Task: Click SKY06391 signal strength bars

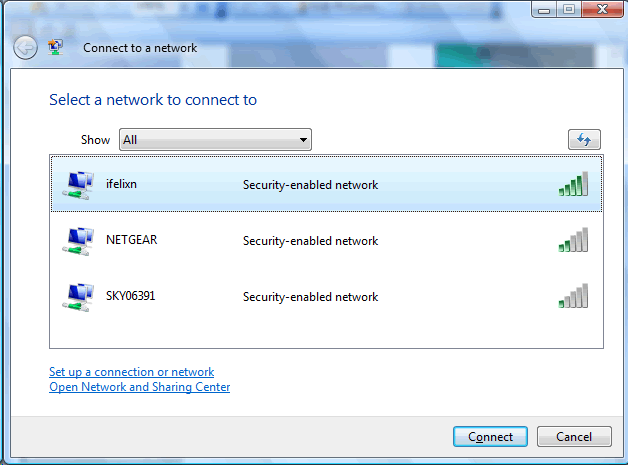Action: [x=573, y=297]
